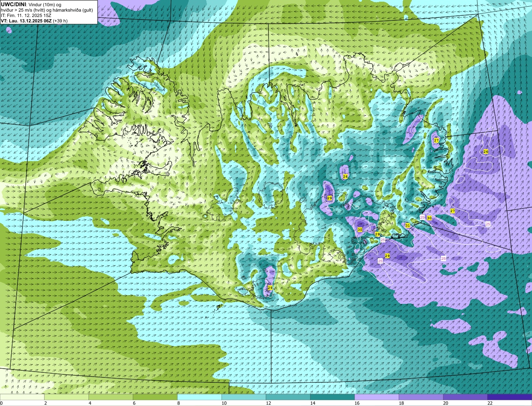Screen dimensions: 532x406
Task: Click the legend tick label '8'
Action: click(178, 403)
